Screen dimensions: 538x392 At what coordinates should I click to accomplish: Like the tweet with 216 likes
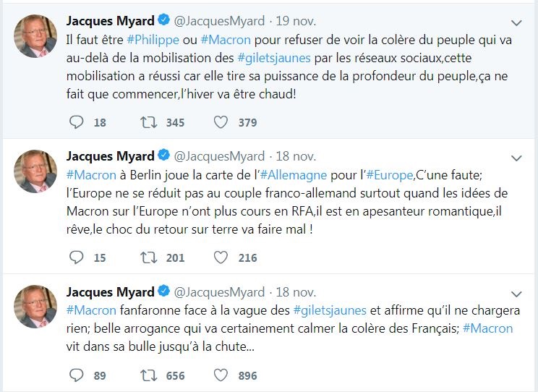coord(221,257)
